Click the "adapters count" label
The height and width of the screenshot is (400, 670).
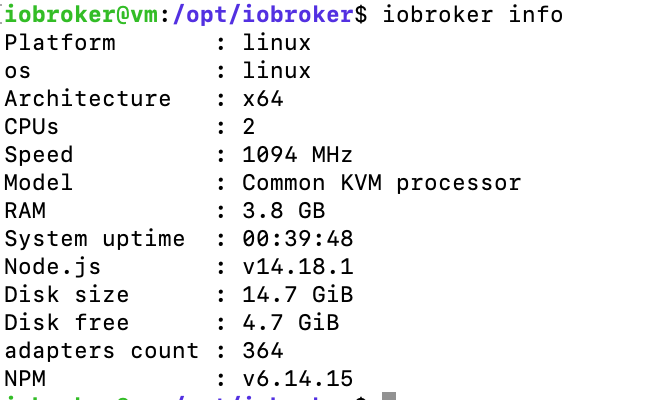101,351
